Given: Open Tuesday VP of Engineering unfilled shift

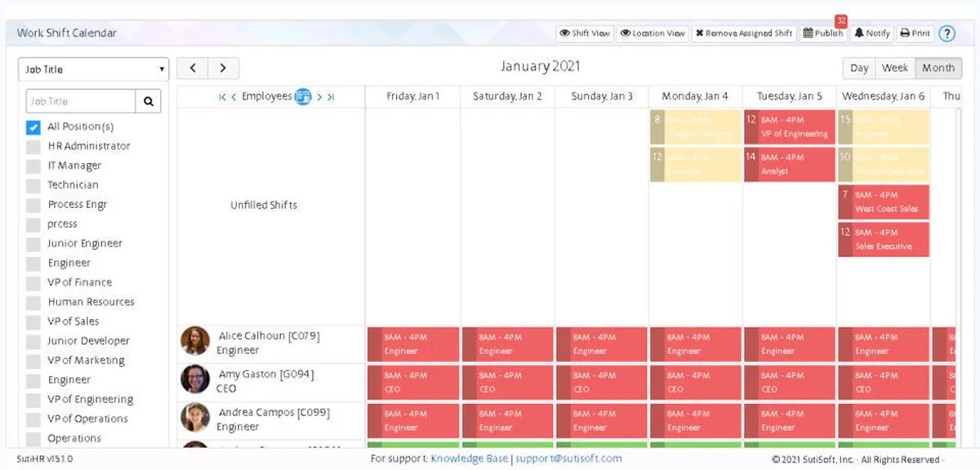Looking at the screenshot, I should click(789, 127).
